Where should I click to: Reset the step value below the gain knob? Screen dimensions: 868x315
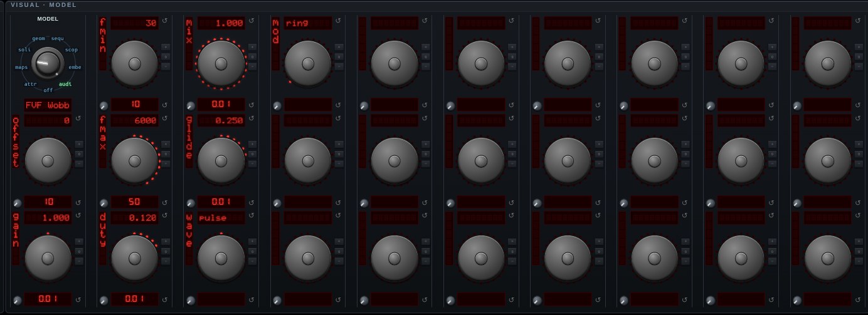(78, 299)
